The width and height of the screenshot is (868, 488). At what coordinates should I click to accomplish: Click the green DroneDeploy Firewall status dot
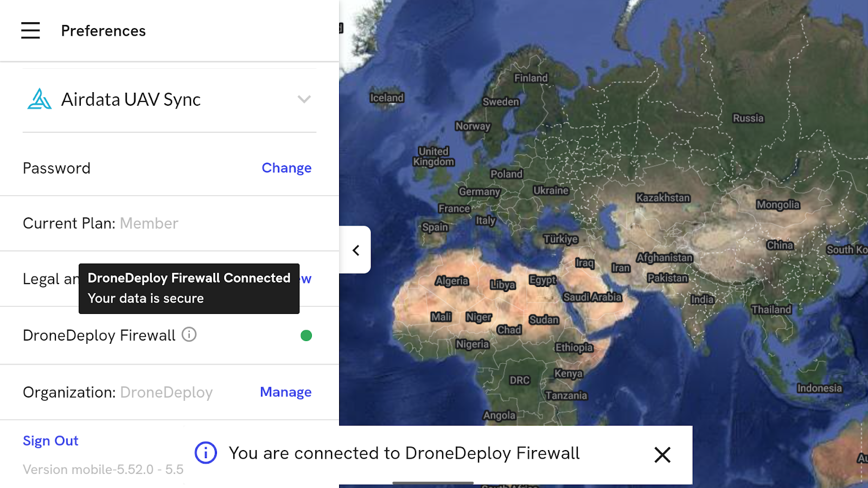pyautogui.click(x=307, y=336)
